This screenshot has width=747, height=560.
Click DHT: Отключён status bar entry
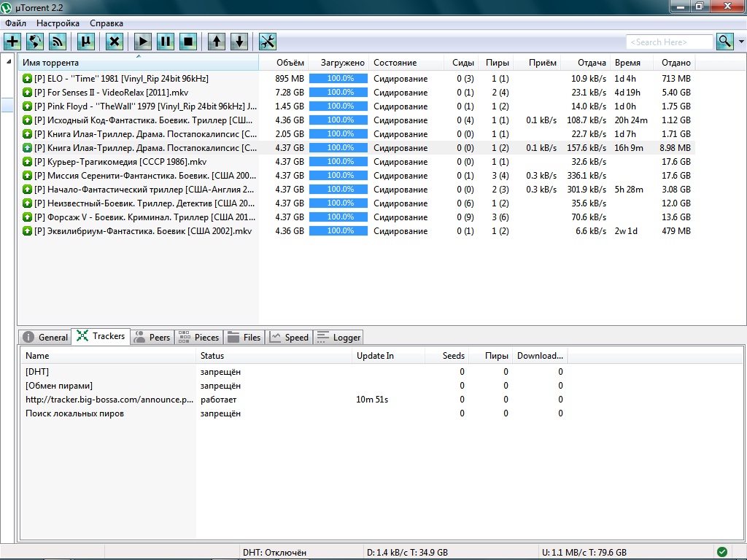[274, 553]
